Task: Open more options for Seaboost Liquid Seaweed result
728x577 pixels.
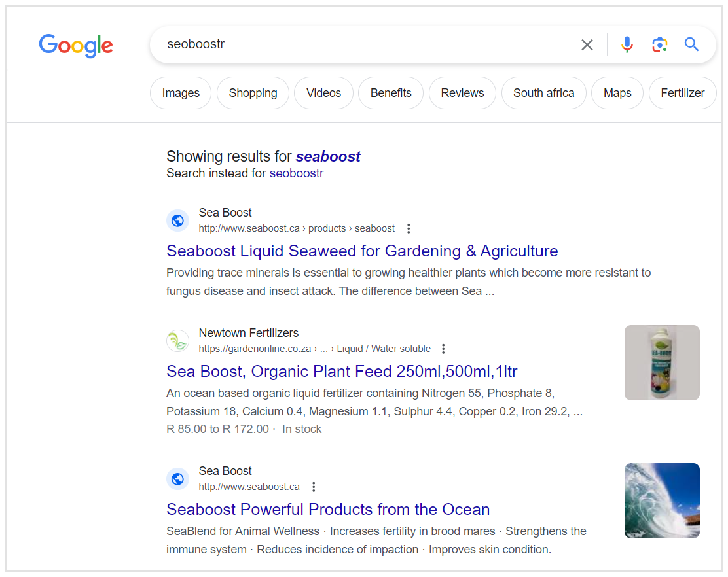Action: click(x=409, y=228)
